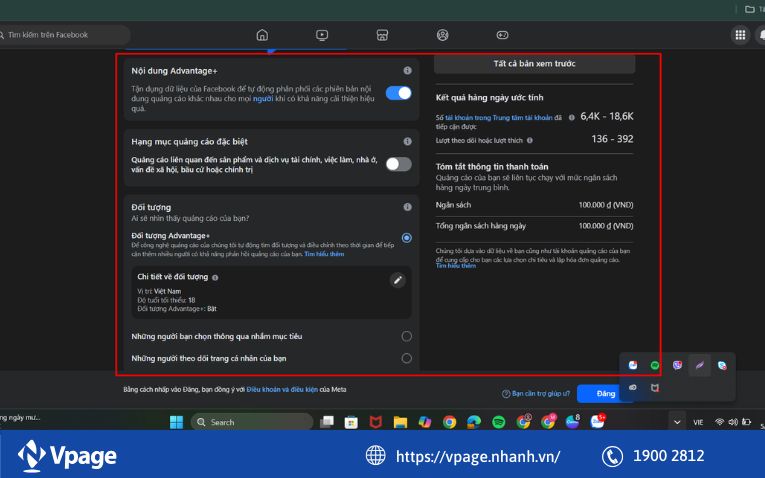Screen dimensions: 765x478
Task: Click tài khoản trong Trung tâm tài khoản link
Action: pos(499,118)
